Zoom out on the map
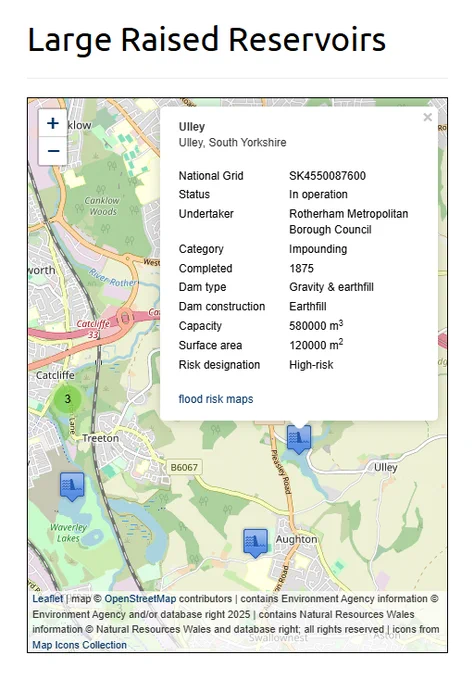The height and width of the screenshot is (680, 474). tap(53, 151)
